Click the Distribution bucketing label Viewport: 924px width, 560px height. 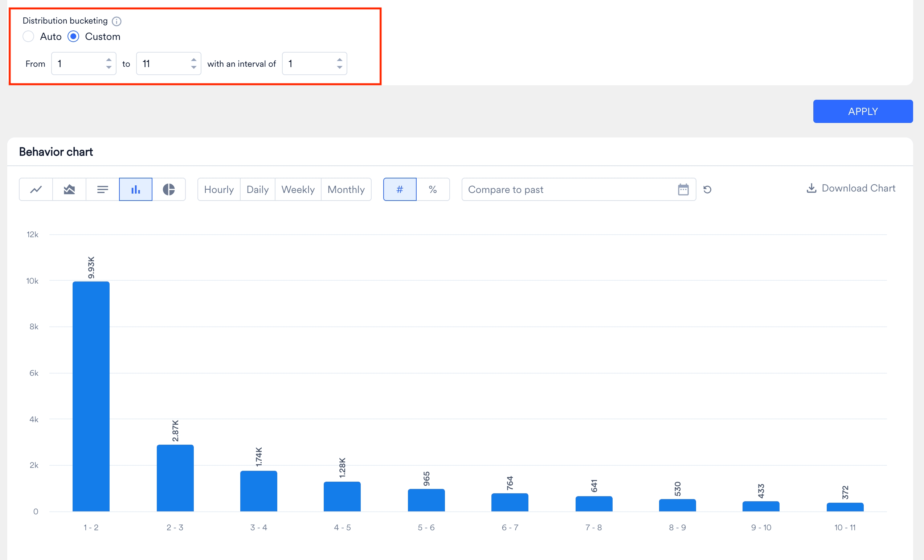pos(65,21)
